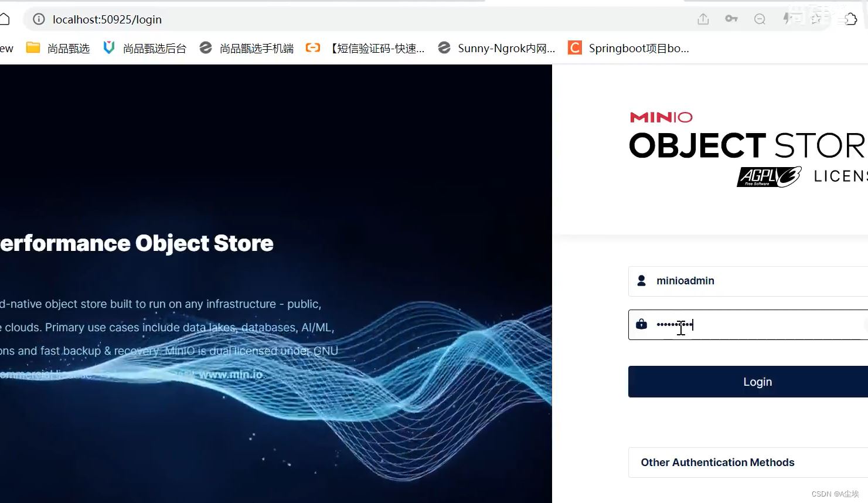
Task: Click the zoom-out magnifier icon
Action: pos(760,19)
